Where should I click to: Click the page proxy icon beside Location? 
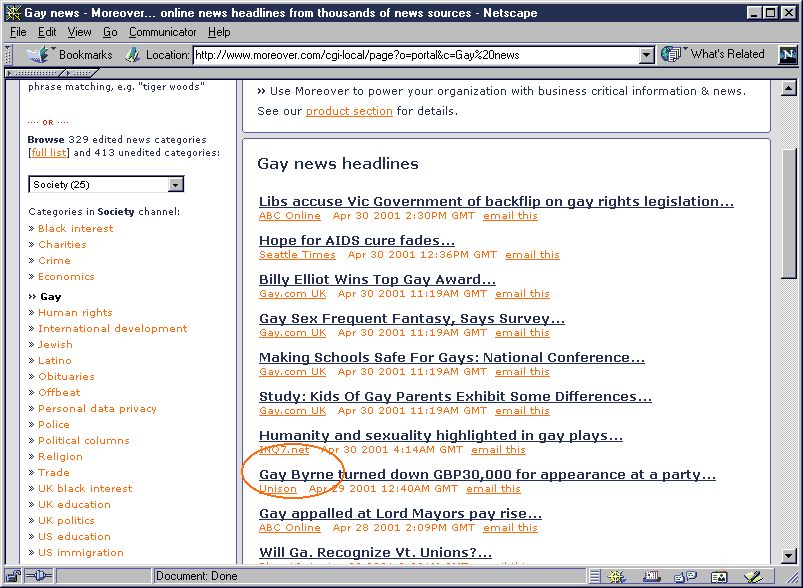click(x=132, y=55)
